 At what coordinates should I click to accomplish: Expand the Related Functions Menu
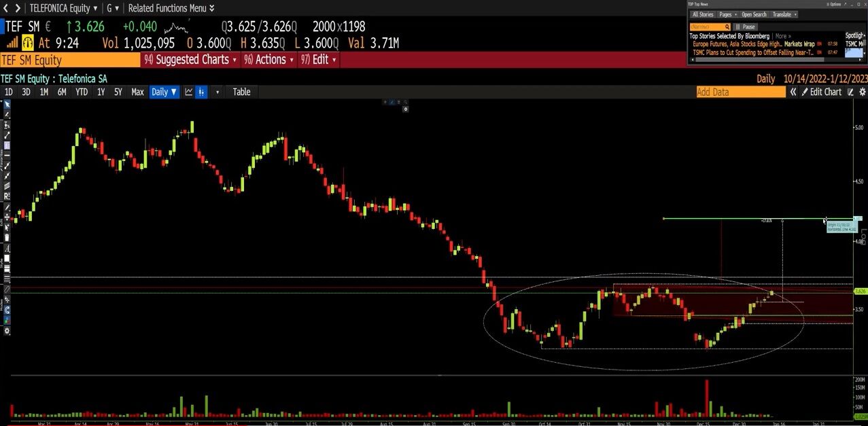[171, 8]
